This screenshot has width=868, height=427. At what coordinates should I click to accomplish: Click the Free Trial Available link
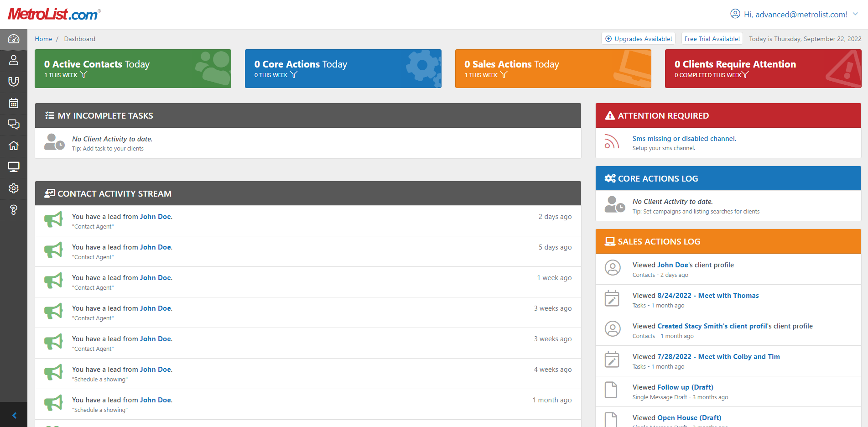pyautogui.click(x=712, y=38)
